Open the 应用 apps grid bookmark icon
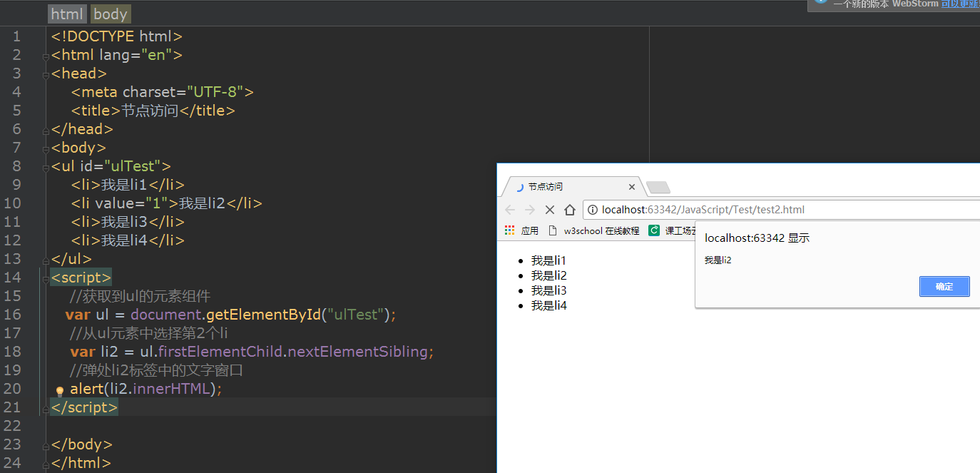The image size is (980, 473). click(509, 230)
